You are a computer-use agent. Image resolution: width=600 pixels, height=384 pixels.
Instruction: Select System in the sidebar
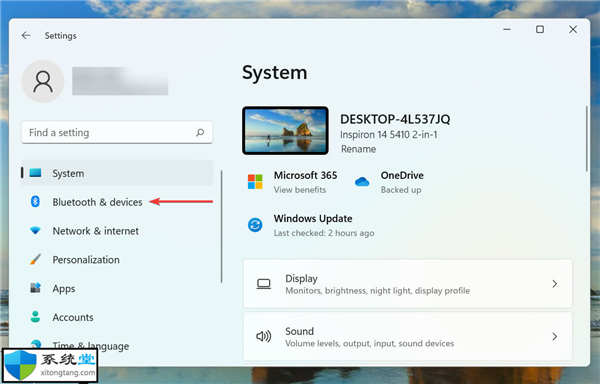pyautogui.click(x=117, y=173)
